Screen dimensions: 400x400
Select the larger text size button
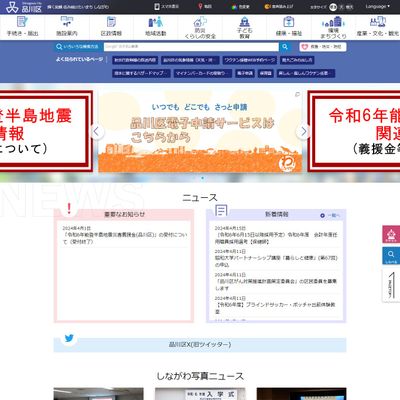(x=341, y=7)
